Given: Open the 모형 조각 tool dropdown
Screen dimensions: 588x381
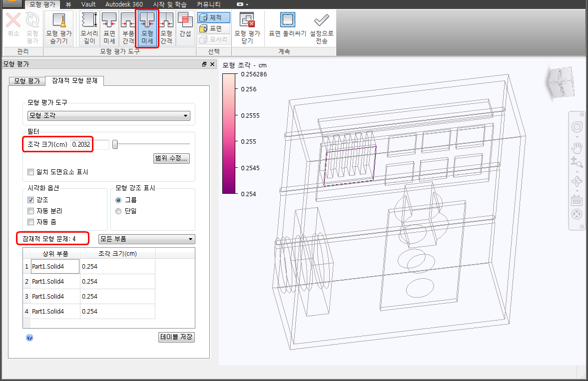Looking at the screenshot, I should pos(109,115).
